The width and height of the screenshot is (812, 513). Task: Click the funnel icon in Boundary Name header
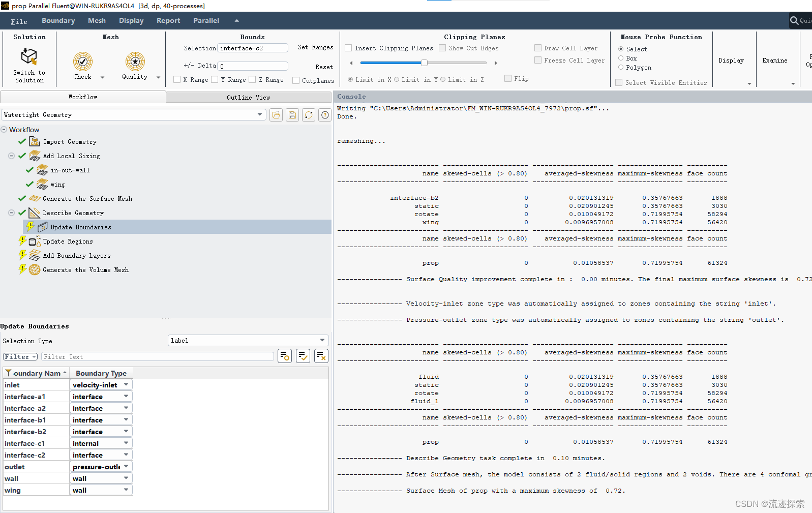8,373
